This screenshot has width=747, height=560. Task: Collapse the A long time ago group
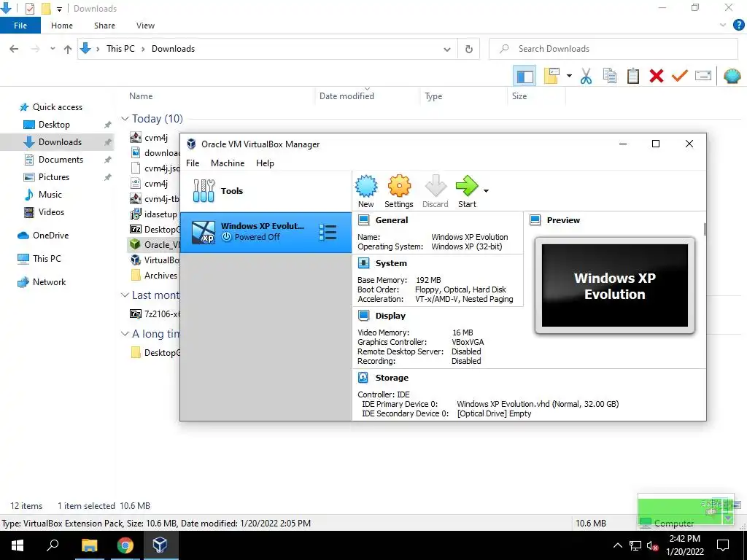click(x=125, y=334)
